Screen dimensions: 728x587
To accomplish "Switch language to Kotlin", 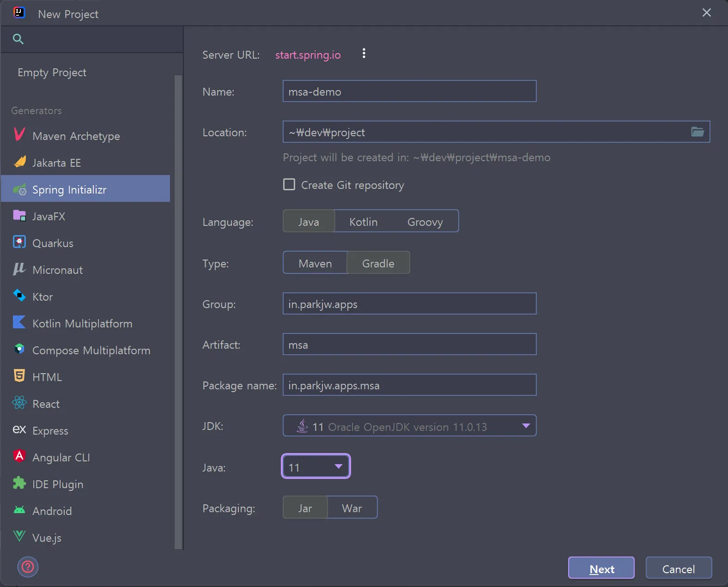I will [x=363, y=222].
